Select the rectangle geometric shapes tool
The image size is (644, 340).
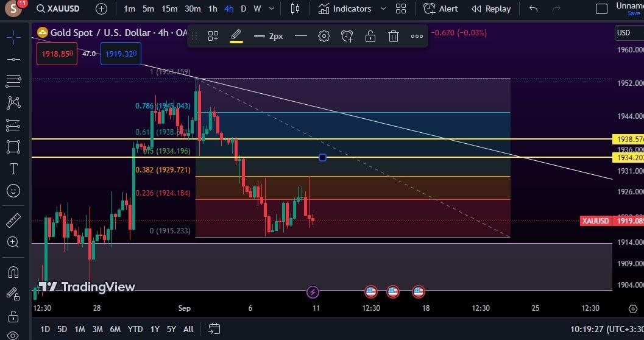point(13,147)
